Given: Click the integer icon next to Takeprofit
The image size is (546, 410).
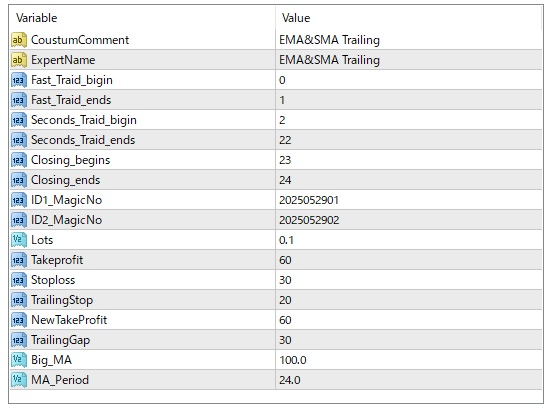Looking at the screenshot, I should (19, 260).
